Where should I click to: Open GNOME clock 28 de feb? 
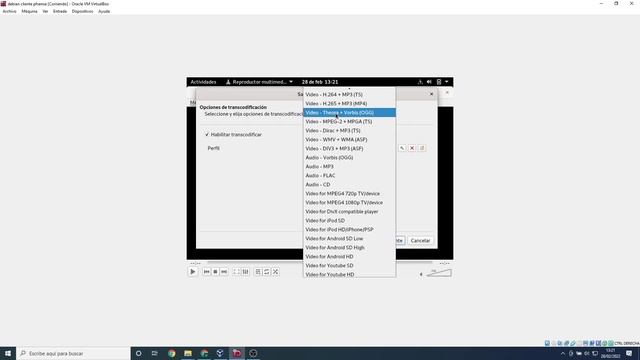(320, 82)
